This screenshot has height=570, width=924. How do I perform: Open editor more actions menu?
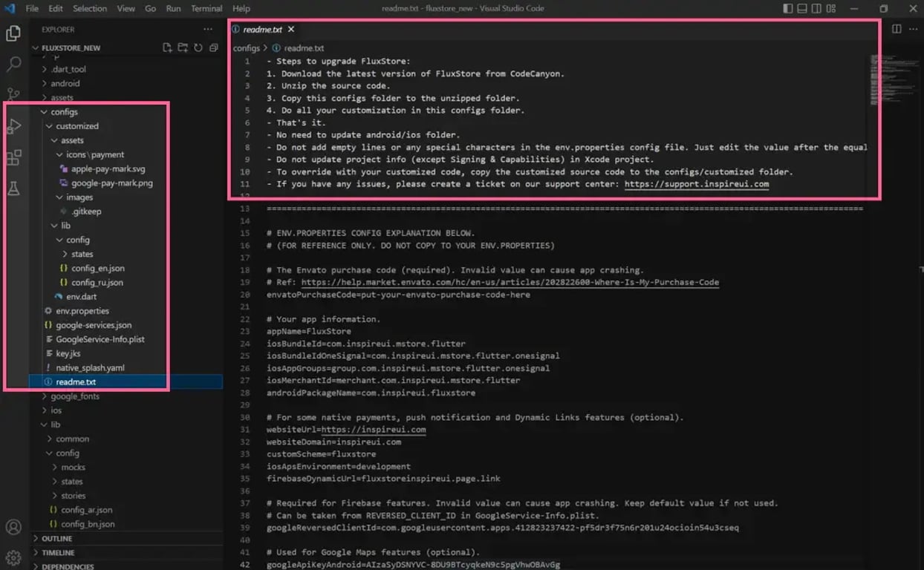coord(913,29)
